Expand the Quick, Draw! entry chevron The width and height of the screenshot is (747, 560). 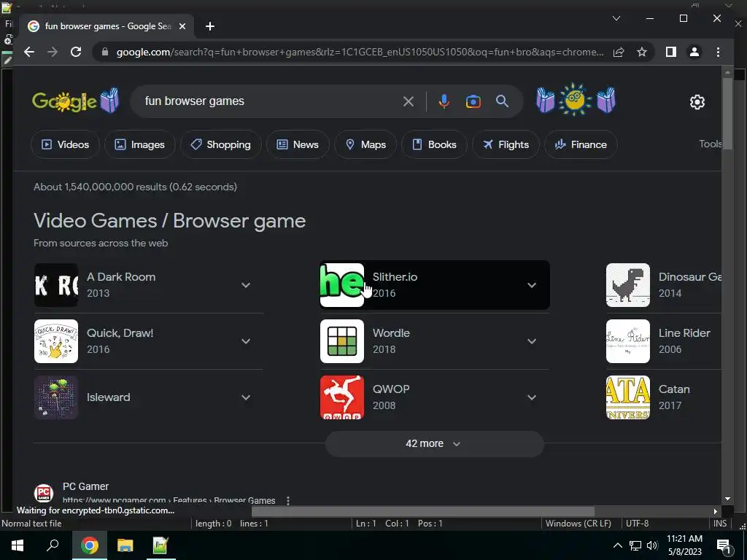(246, 341)
